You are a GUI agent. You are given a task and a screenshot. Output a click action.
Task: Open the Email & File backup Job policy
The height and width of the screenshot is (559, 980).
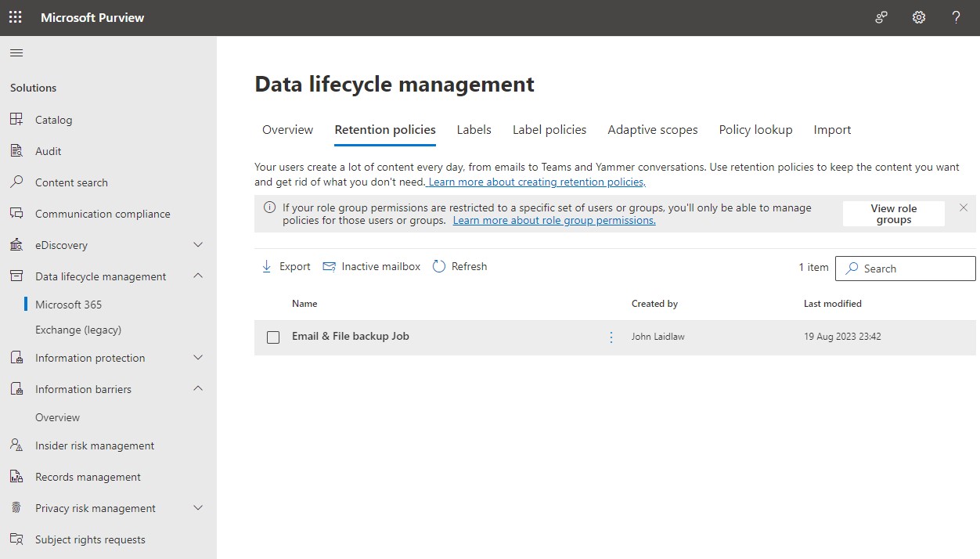click(x=351, y=336)
